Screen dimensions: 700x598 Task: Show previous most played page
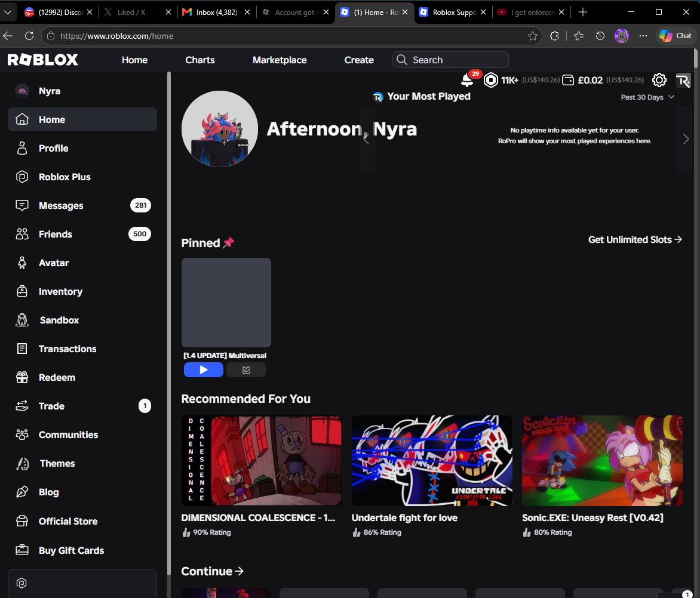pos(366,139)
